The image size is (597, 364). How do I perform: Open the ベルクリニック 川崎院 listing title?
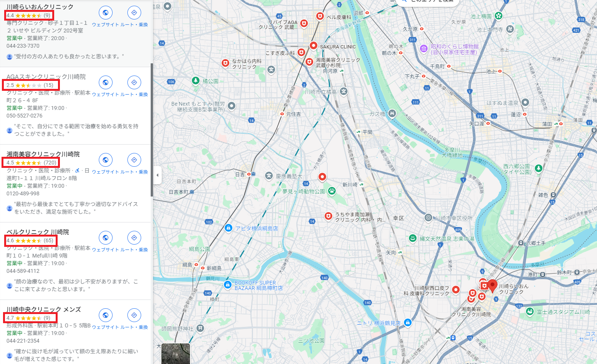38,232
